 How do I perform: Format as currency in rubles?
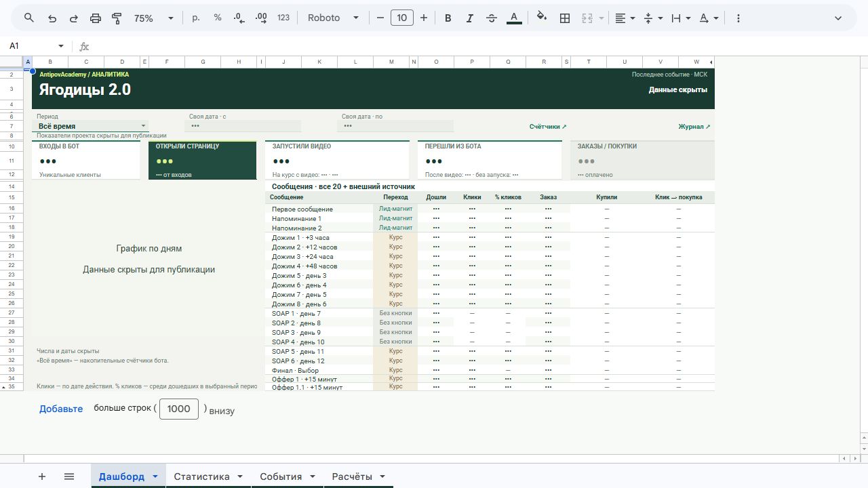pyautogui.click(x=196, y=18)
